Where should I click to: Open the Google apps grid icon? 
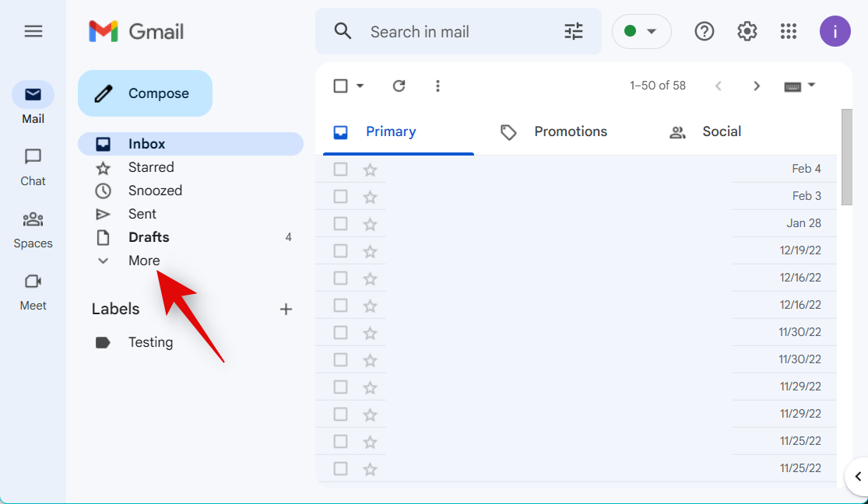pyautogui.click(x=789, y=31)
